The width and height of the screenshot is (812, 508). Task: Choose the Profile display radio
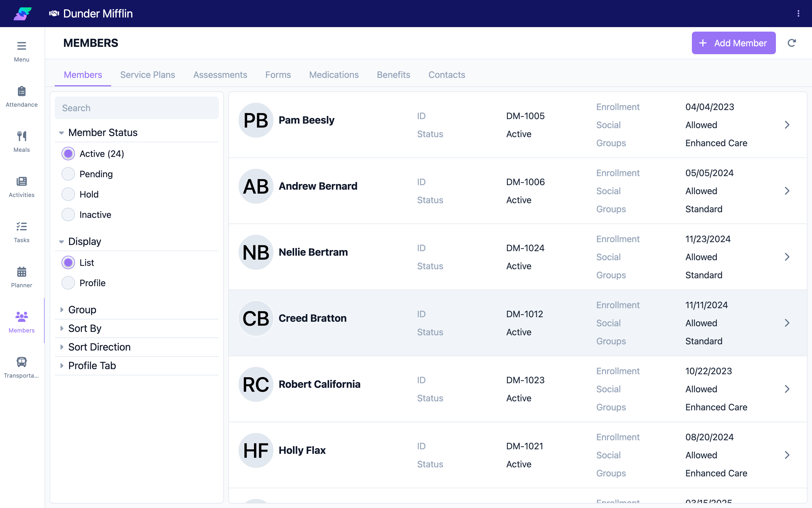click(68, 283)
